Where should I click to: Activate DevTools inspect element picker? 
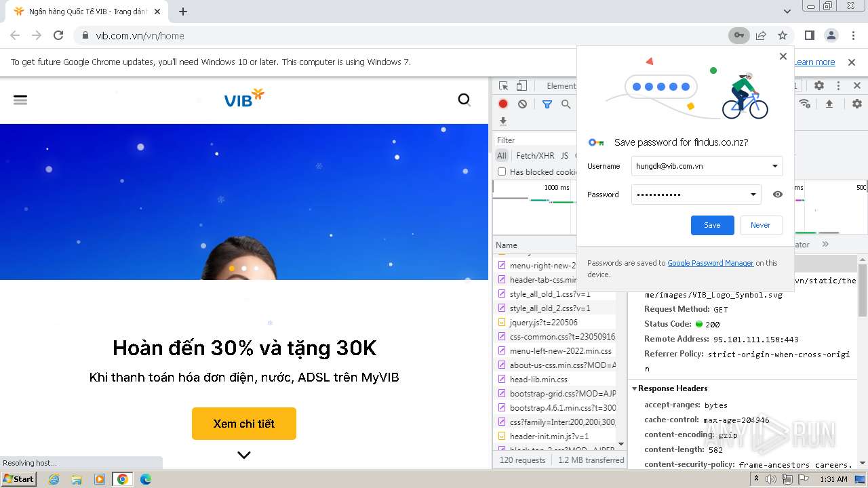pos(503,85)
